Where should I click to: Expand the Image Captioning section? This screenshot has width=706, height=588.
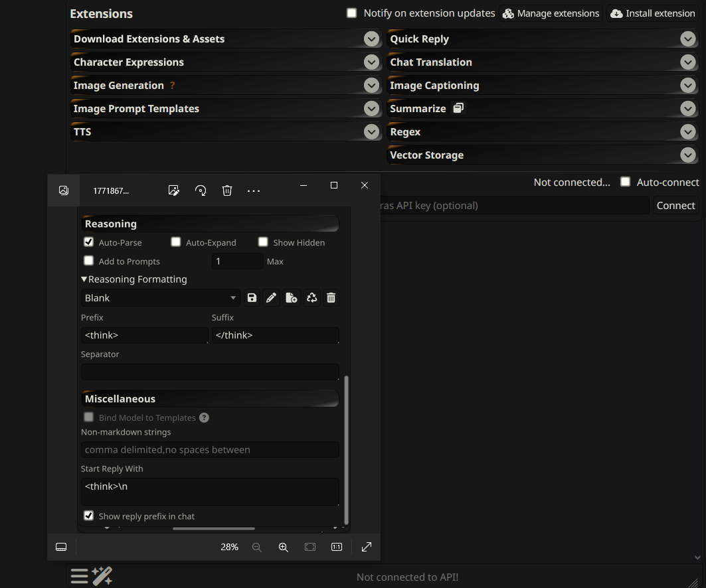[x=688, y=85]
